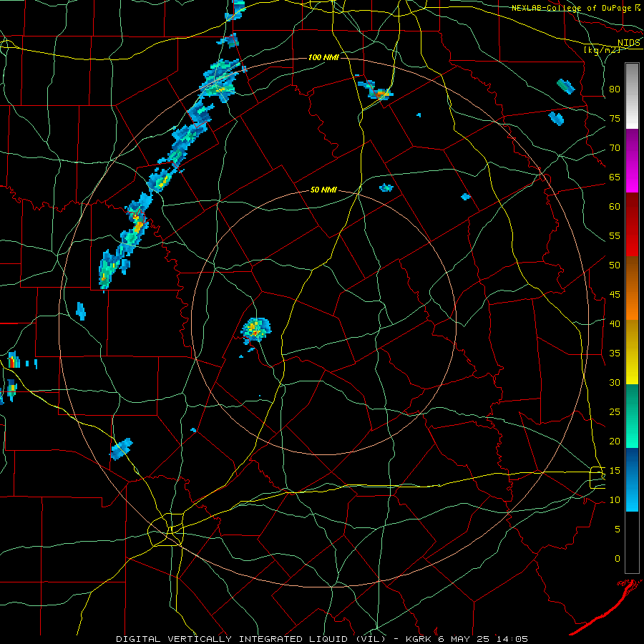Select the 60 value on the scale
The image size is (644, 644).
click(x=615, y=207)
